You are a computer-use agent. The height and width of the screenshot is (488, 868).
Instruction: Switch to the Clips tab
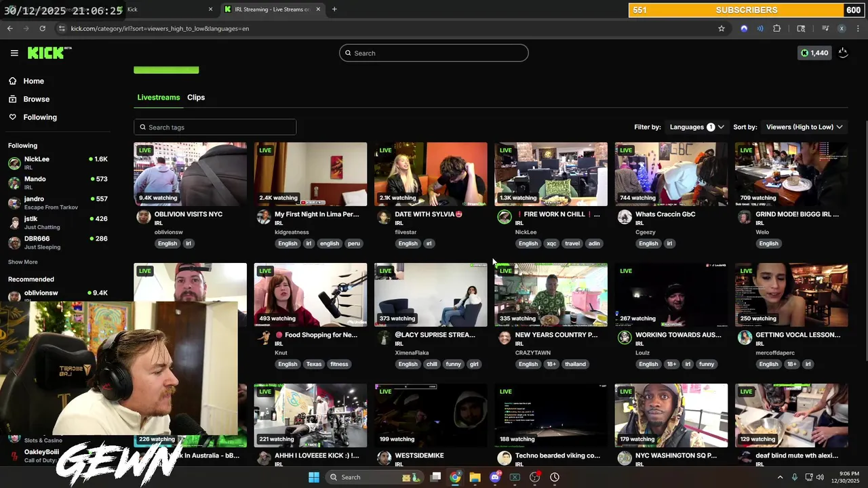(x=196, y=97)
